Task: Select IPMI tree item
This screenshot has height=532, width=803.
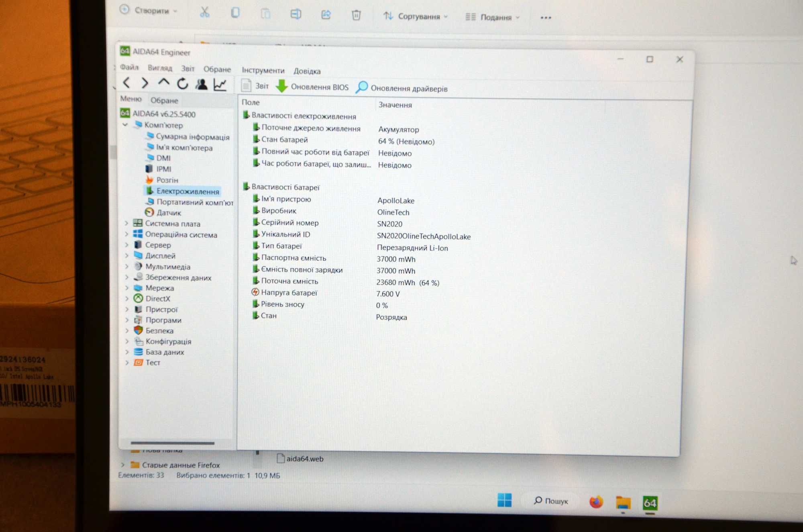Action: click(x=158, y=169)
